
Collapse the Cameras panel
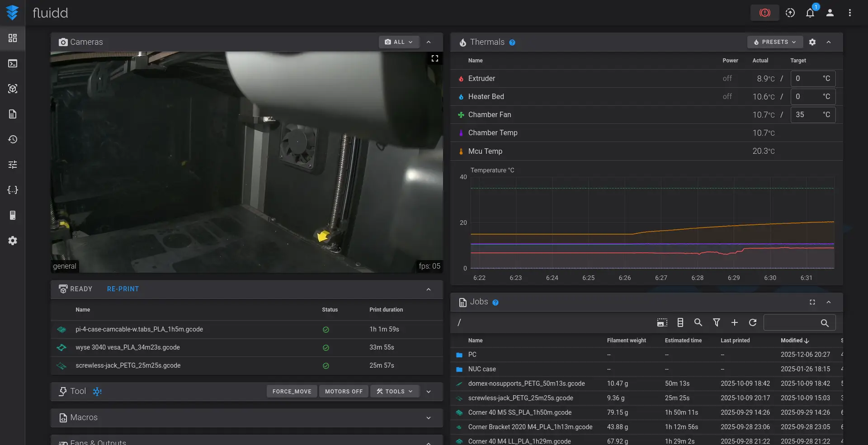point(428,42)
